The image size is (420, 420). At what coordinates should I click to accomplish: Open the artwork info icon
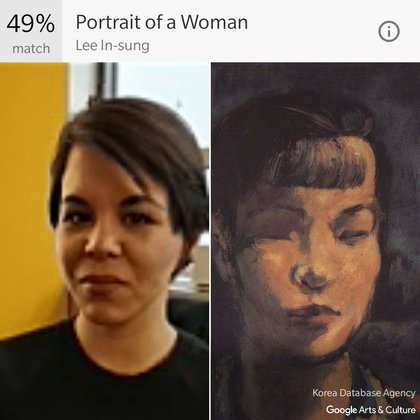(389, 31)
